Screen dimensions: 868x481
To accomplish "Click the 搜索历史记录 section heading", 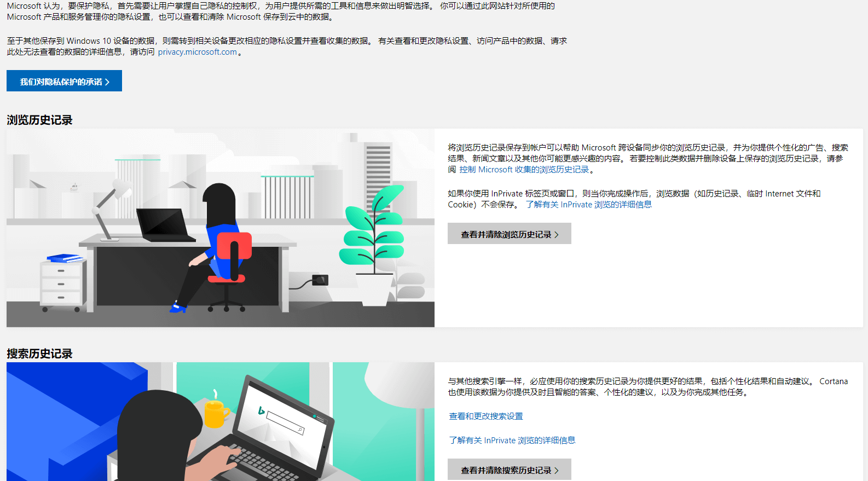I will pos(39,353).
